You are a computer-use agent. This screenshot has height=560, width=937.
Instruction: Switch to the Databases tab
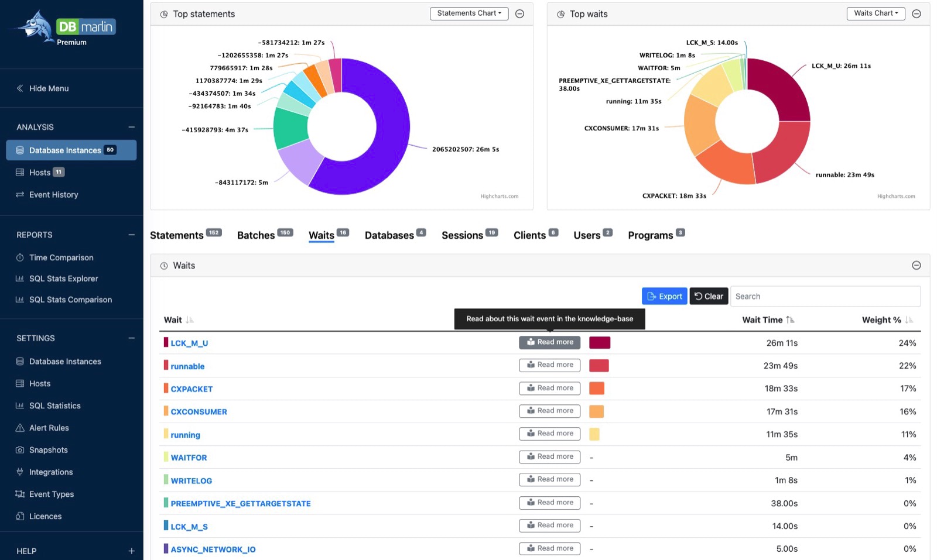[x=395, y=235]
